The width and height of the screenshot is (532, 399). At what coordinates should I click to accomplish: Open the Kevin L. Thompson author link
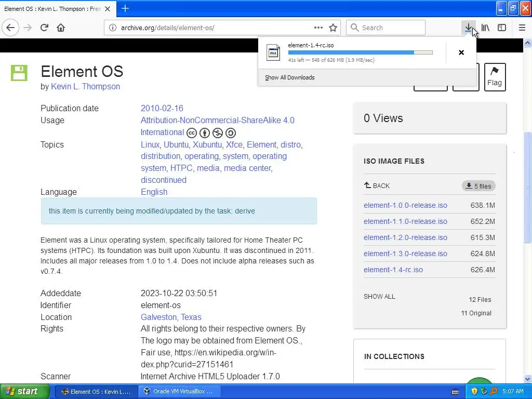pyautogui.click(x=86, y=87)
